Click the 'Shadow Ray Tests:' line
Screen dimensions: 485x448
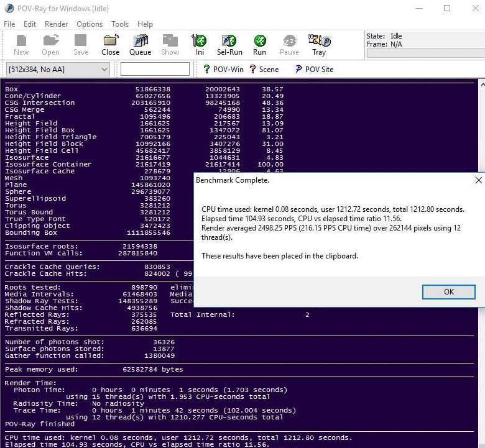(x=81, y=301)
